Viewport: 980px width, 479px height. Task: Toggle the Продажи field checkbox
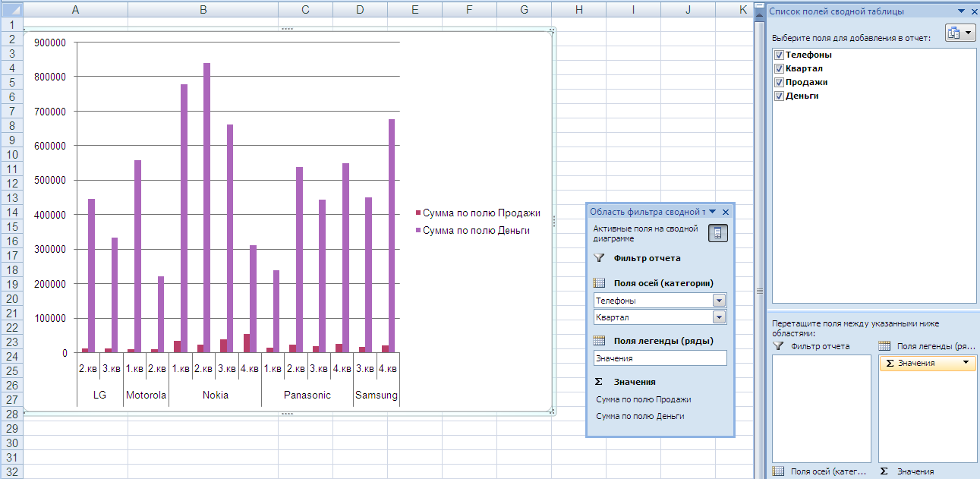(x=779, y=83)
